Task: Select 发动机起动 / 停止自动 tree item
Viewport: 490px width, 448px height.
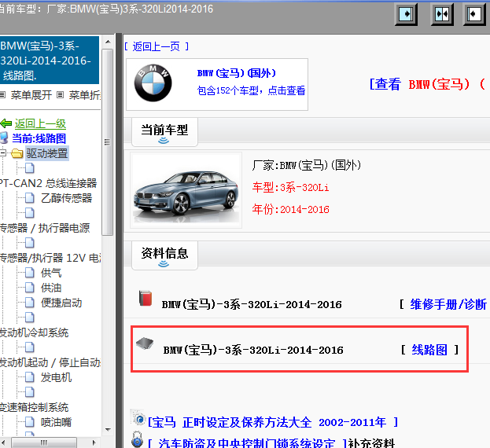Action: pos(50,362)
